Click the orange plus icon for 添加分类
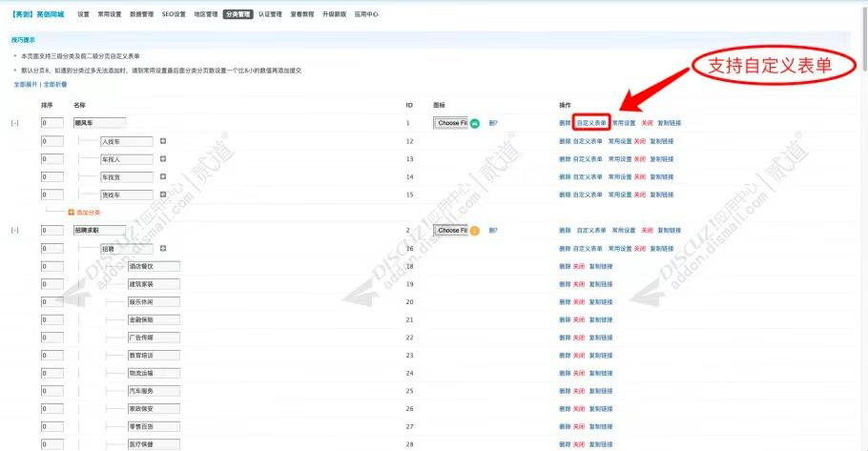The image size is (868, 451). [71, 213]
